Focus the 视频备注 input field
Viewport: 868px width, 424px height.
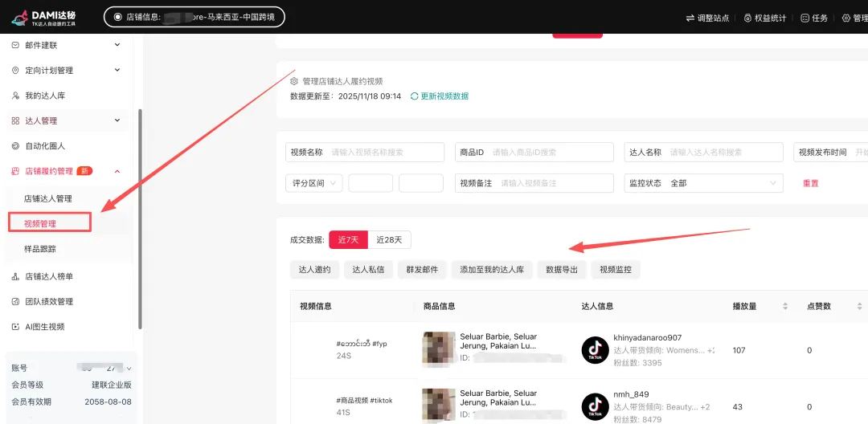[x=534, y=183]
